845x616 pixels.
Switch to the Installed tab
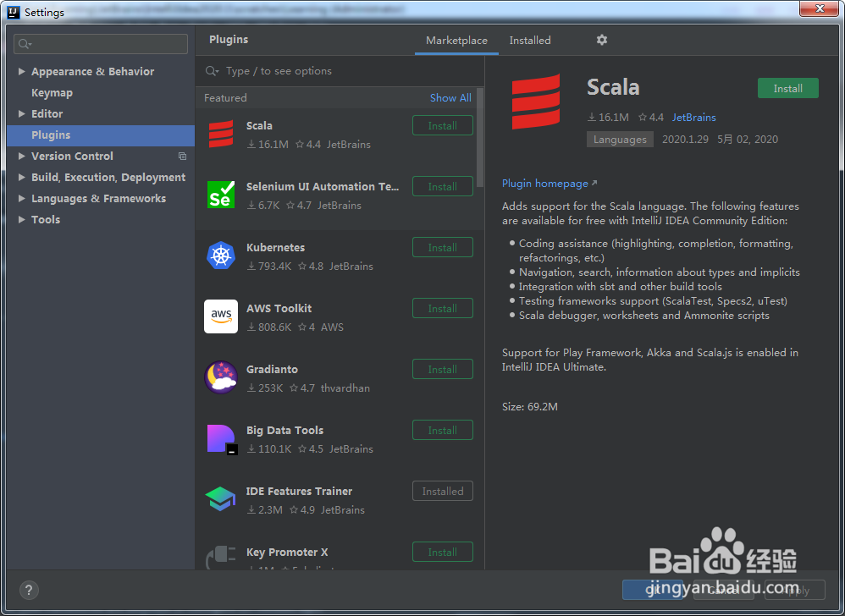point(530,41)
